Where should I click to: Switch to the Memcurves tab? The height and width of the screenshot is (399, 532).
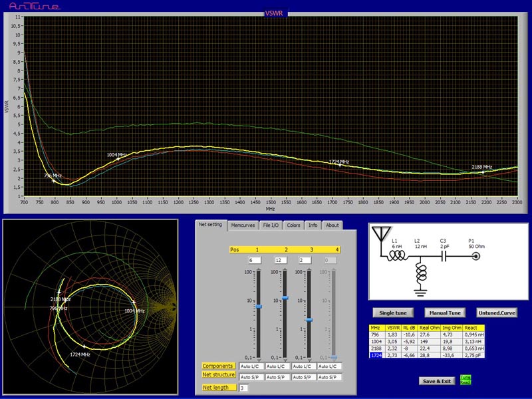pyautogui.click(x=243, y=225)
